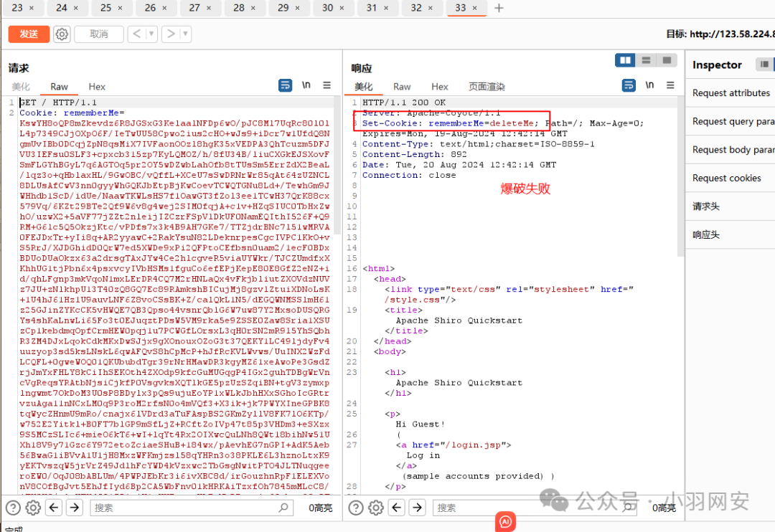Select the response 美化 pretty view tab
The height and width of the screenshot is (532, 775).
[363, 87]
